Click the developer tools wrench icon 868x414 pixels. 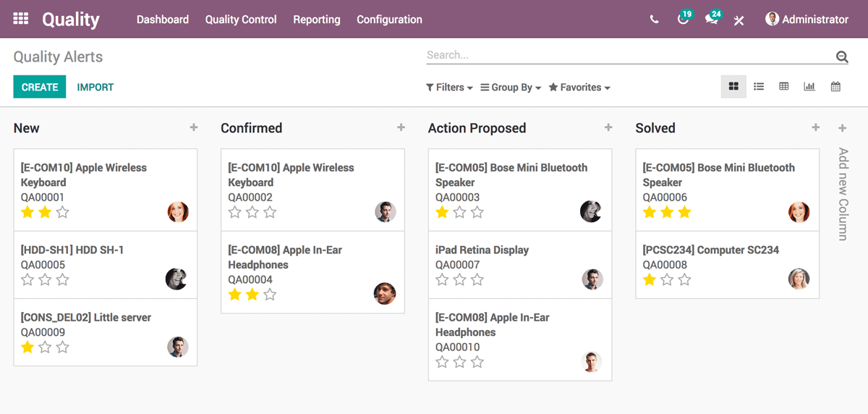coord(739,20)
